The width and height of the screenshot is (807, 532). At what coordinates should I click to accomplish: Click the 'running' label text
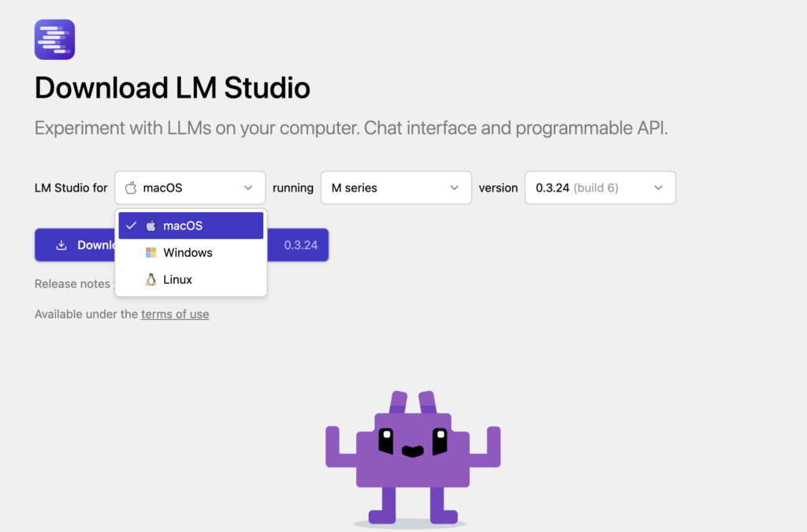(x=293, y=188)
